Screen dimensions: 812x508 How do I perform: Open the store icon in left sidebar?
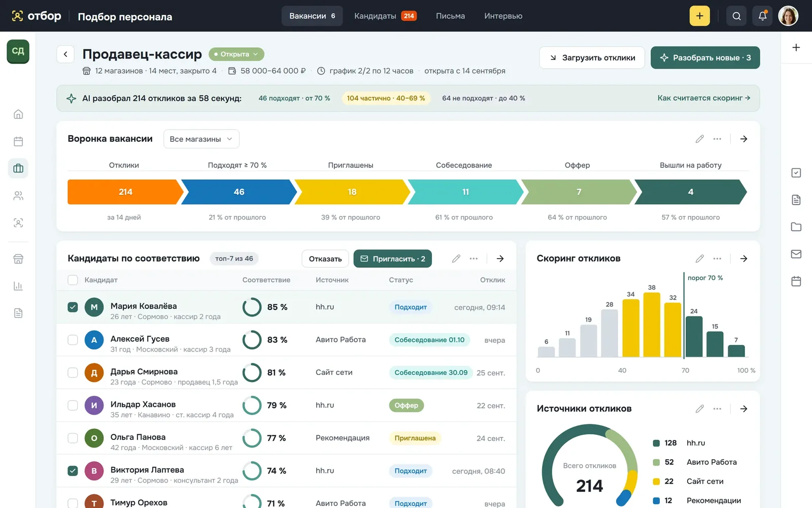(x=18, y=259)
